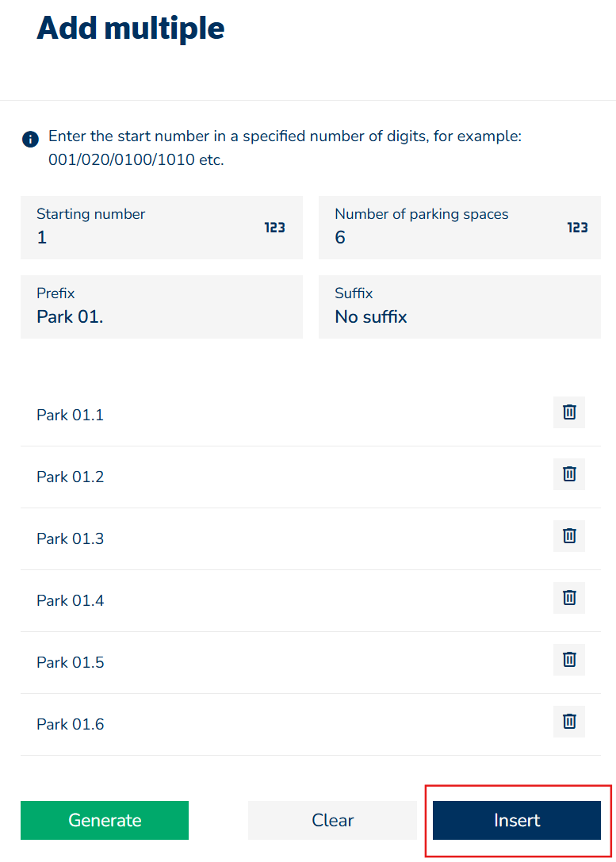This screenshot has height=862, width=616.
Task: Click the Park 01.6 row text
Action: (71, 724)
